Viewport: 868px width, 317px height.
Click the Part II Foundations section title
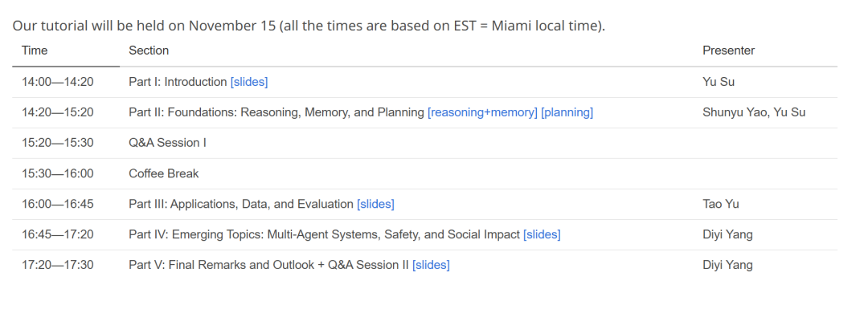click(276, 112)
